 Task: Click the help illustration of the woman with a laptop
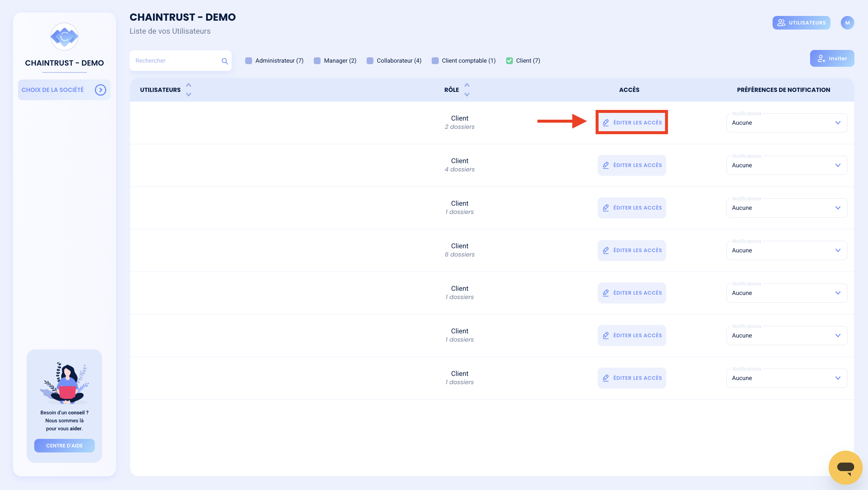[64, 383]
